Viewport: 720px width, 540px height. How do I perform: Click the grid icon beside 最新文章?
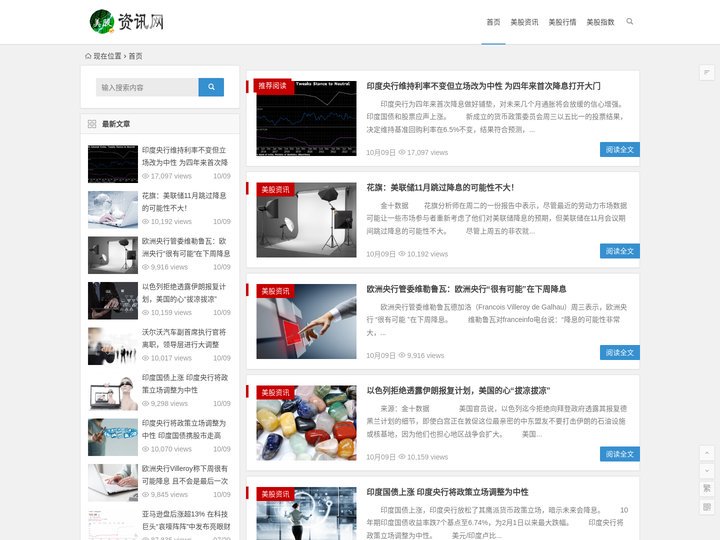(x=92, y=124)
